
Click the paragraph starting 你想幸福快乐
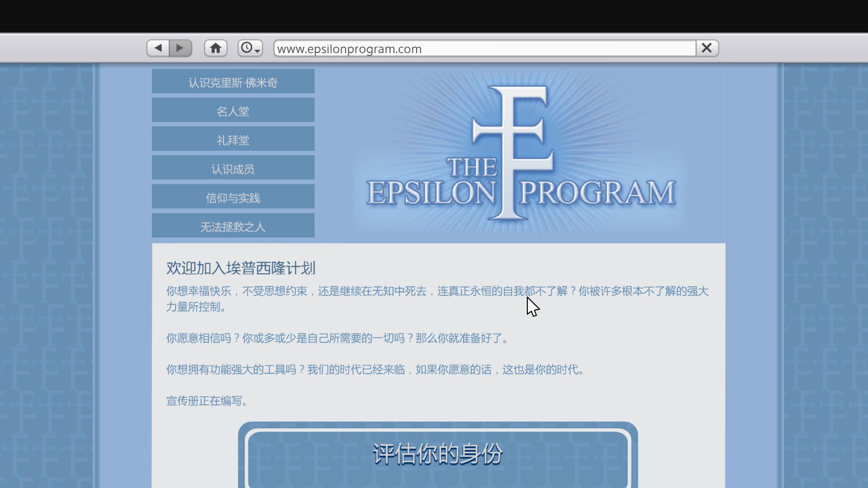tap(437, 299)
